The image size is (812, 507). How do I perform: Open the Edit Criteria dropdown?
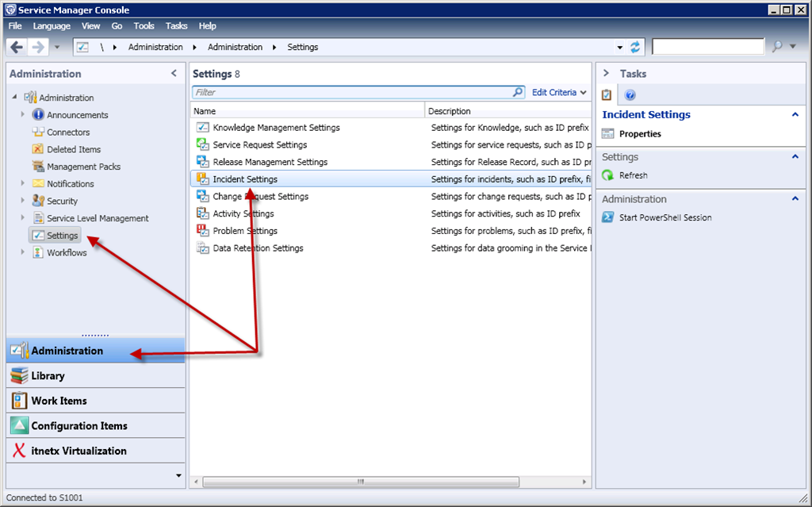(559, 92)
